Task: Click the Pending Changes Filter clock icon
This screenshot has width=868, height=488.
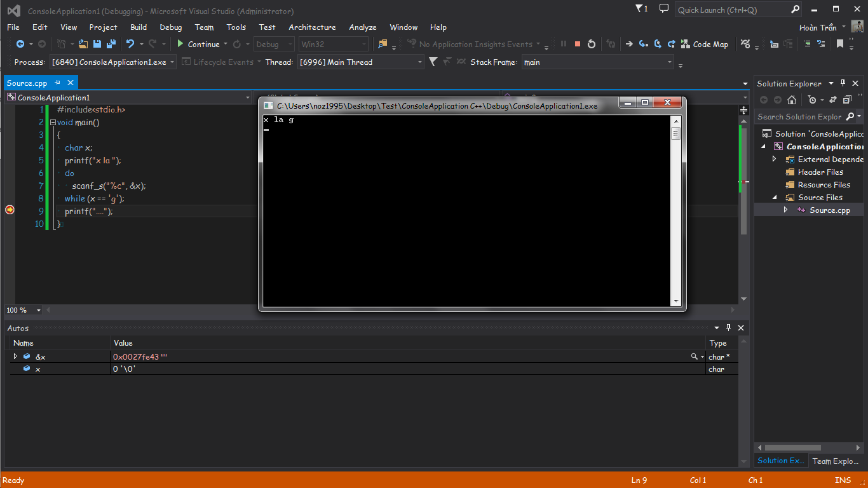Action: pos(812,100)
